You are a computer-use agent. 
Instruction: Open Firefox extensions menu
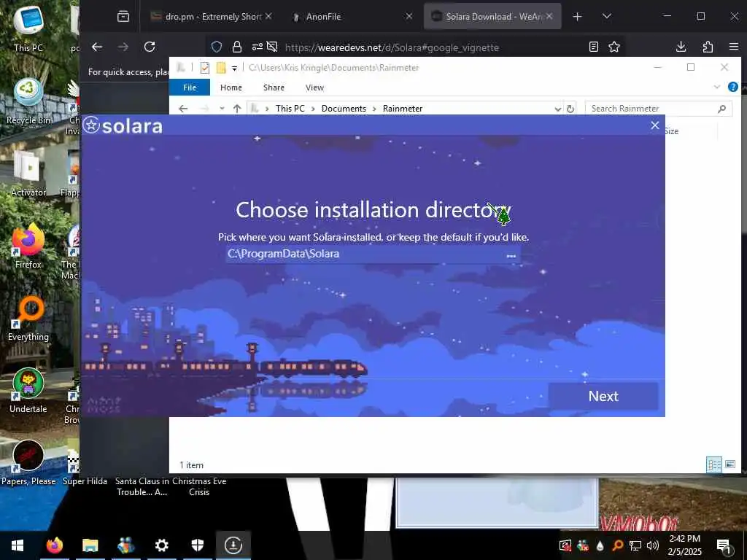click(708, 47)
